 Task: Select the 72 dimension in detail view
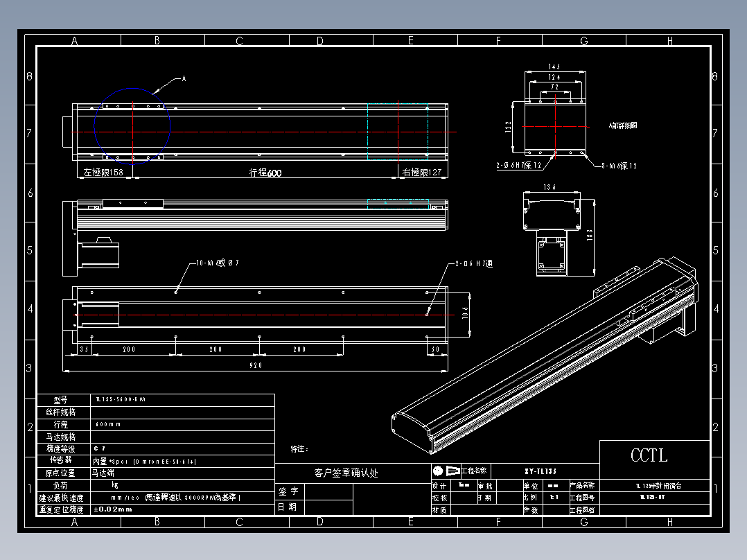tap(554, 87)
